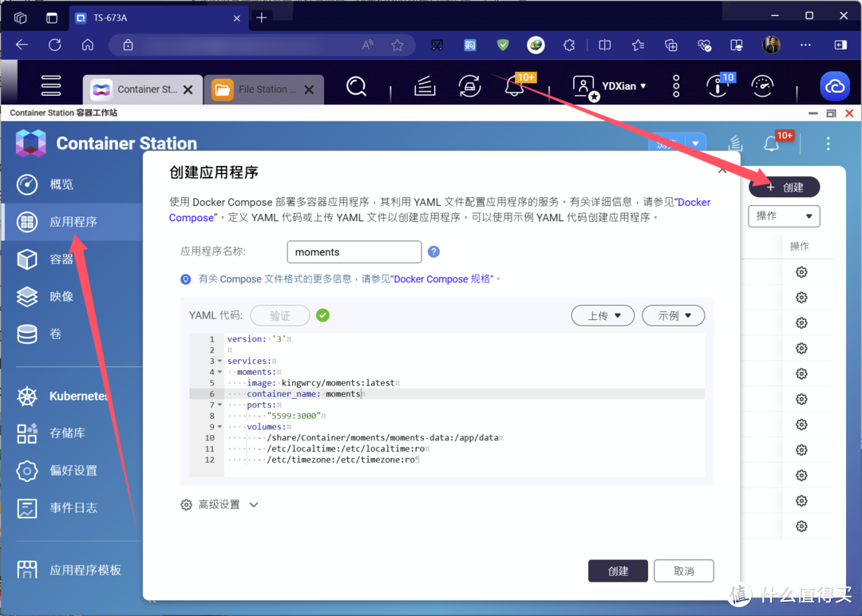Click the gear icon in first table row

tap(801, 272)
